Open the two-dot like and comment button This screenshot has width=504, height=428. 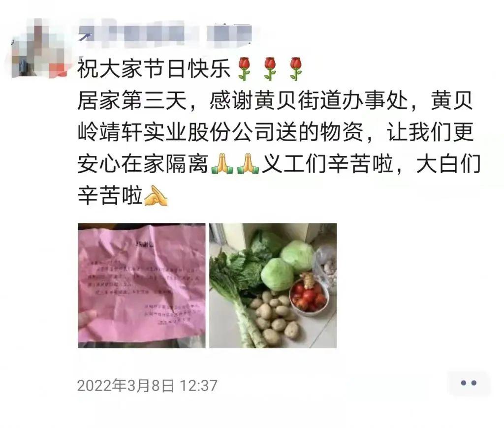click(x=469, y=383)
